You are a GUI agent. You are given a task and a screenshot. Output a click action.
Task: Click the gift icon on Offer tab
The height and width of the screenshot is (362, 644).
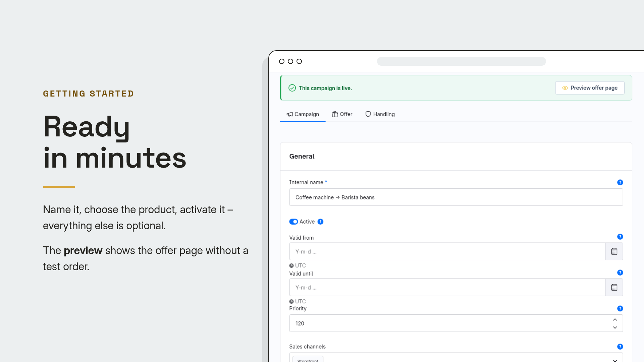335,114
